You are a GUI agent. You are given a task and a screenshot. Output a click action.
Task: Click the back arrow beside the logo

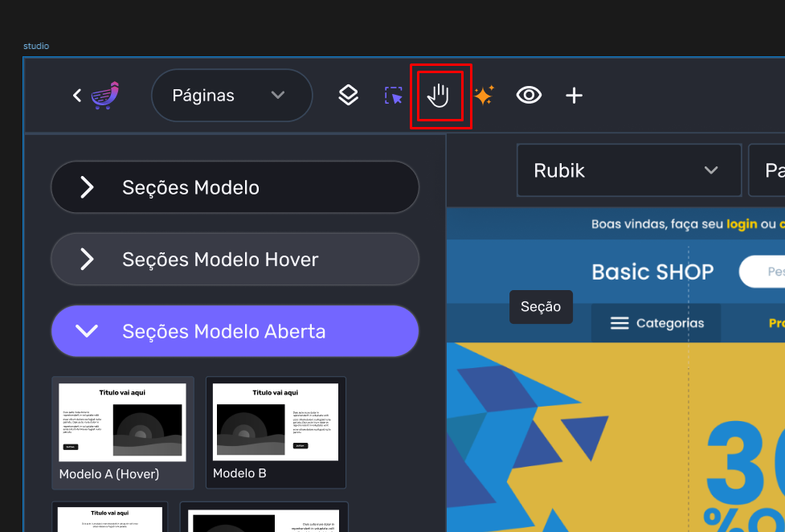[77, 96]
